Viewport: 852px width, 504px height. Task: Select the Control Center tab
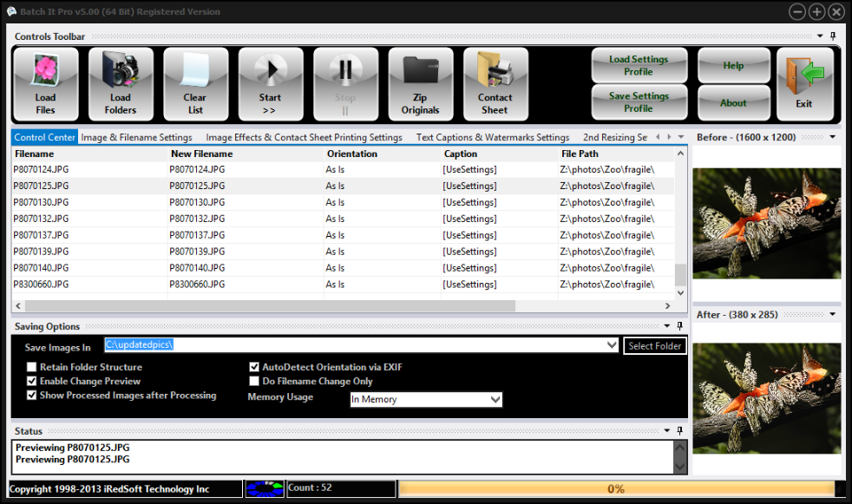pos(44,137)
